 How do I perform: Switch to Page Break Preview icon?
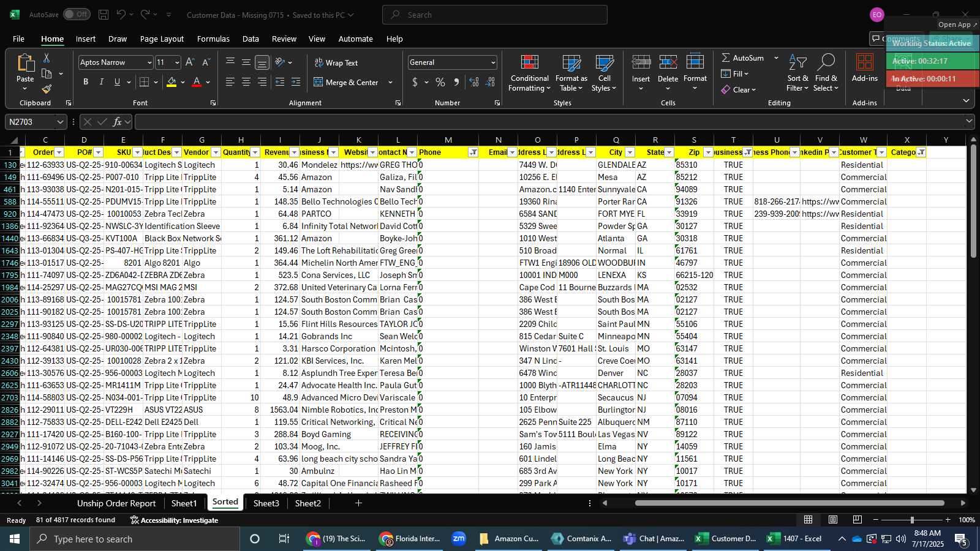tap(858, 520)
